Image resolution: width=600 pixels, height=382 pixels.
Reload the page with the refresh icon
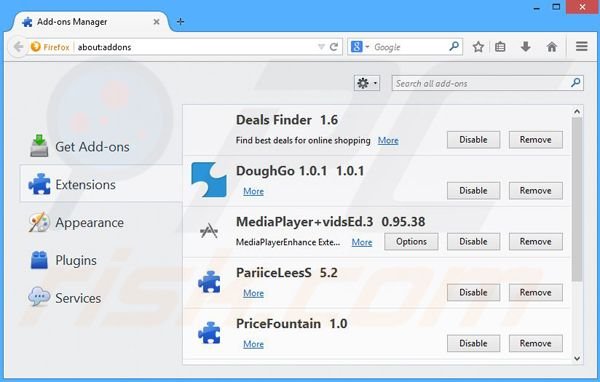pos(334,47)
